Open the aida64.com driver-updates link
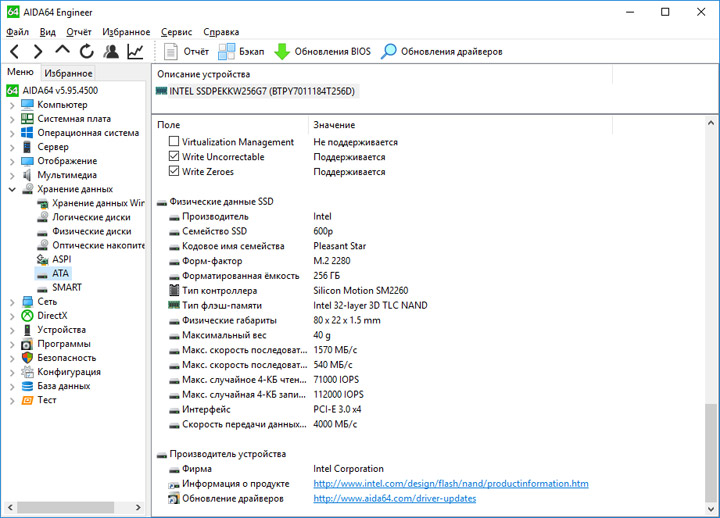The image size is (720, 518). [394, 498]
